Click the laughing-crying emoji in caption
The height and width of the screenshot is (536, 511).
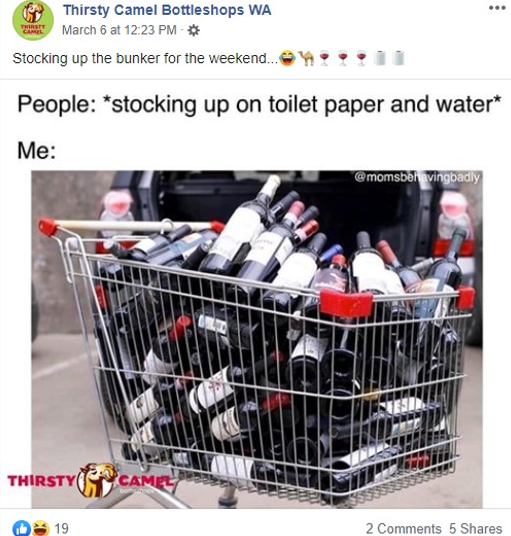287,58
